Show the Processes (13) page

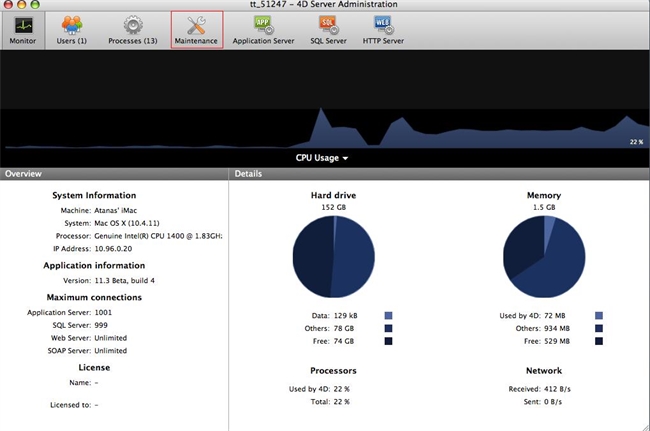(132, 29)
